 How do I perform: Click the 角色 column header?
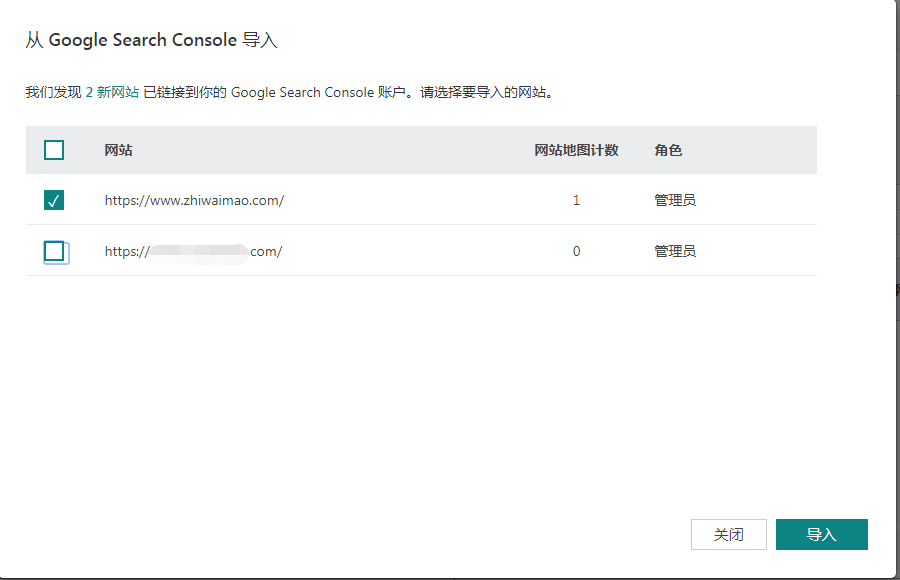pos(668,150)
